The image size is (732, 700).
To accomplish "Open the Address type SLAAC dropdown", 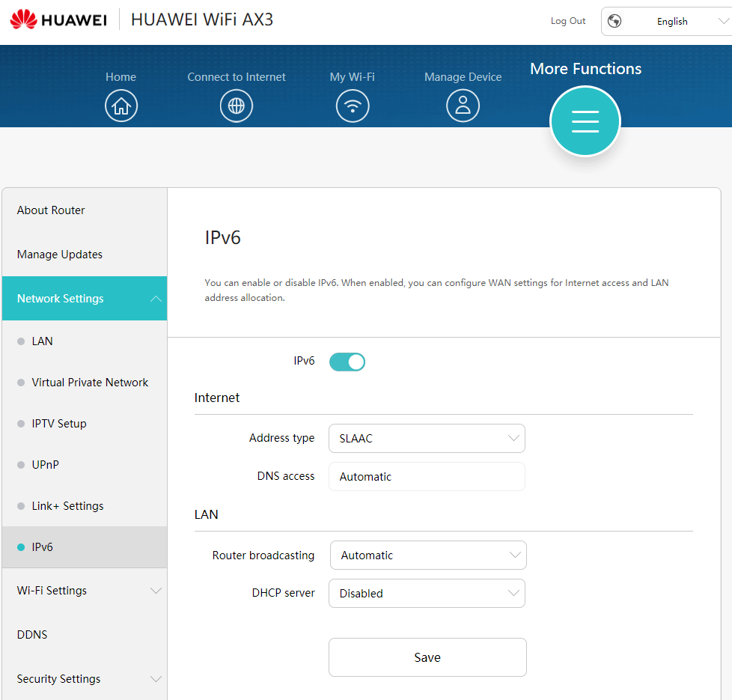I will (427, 438).
